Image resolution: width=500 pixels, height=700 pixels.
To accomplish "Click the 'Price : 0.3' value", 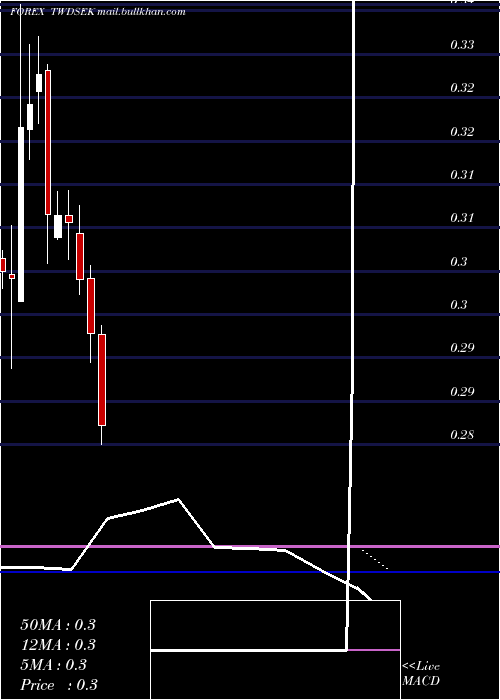I will (x=59, y=685).
